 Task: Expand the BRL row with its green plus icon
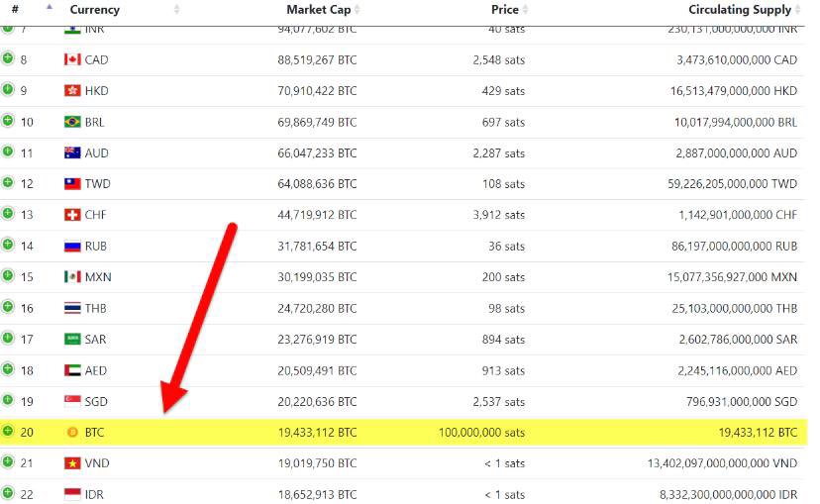pos(7,120)
